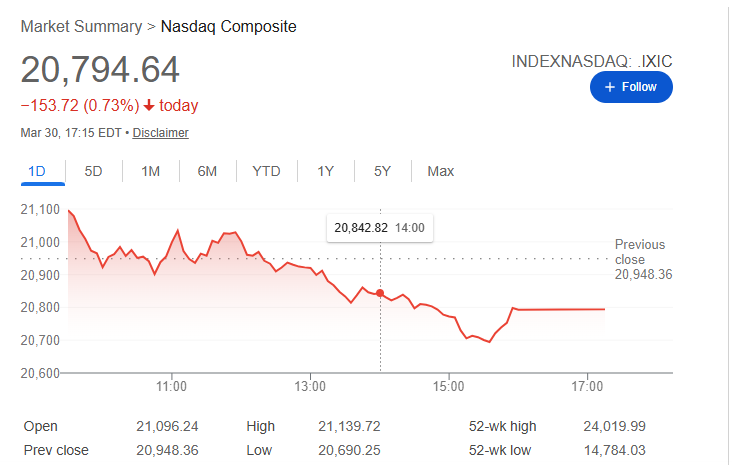This screenshot has width=732, height=465.
Task: Click the Previous close label on chart
Action: coord(640,252)
